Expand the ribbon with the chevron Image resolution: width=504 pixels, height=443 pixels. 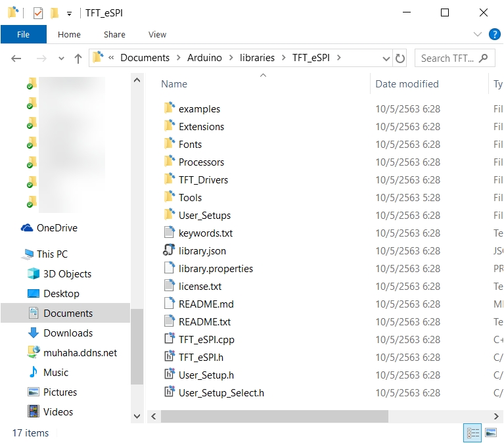[478, 34]
